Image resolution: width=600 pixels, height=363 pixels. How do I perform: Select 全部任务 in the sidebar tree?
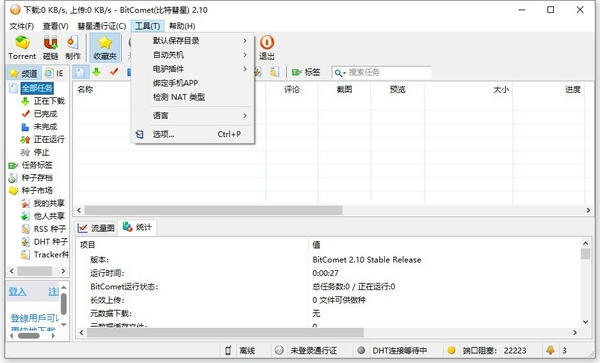[37, 88]
